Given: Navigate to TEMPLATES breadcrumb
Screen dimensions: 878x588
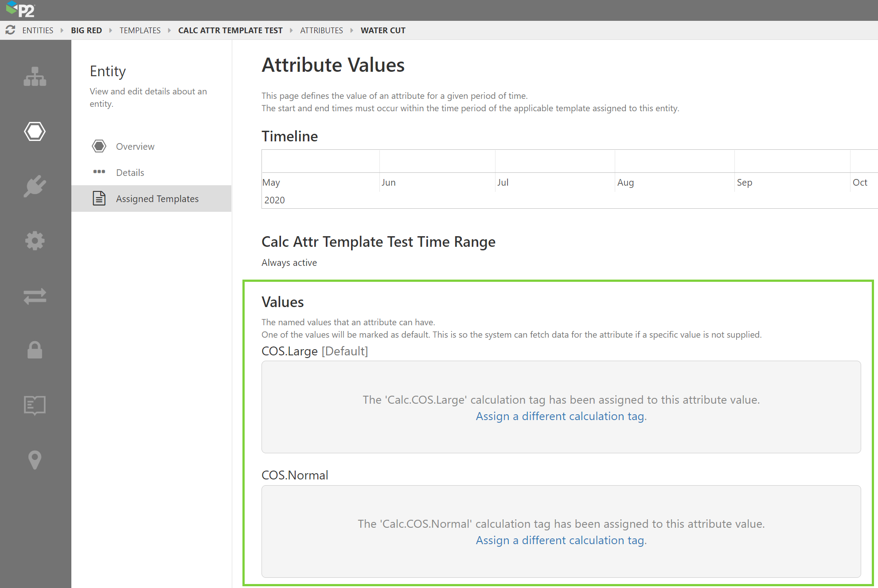Looking at the screenshot, I should coord(140,31).
